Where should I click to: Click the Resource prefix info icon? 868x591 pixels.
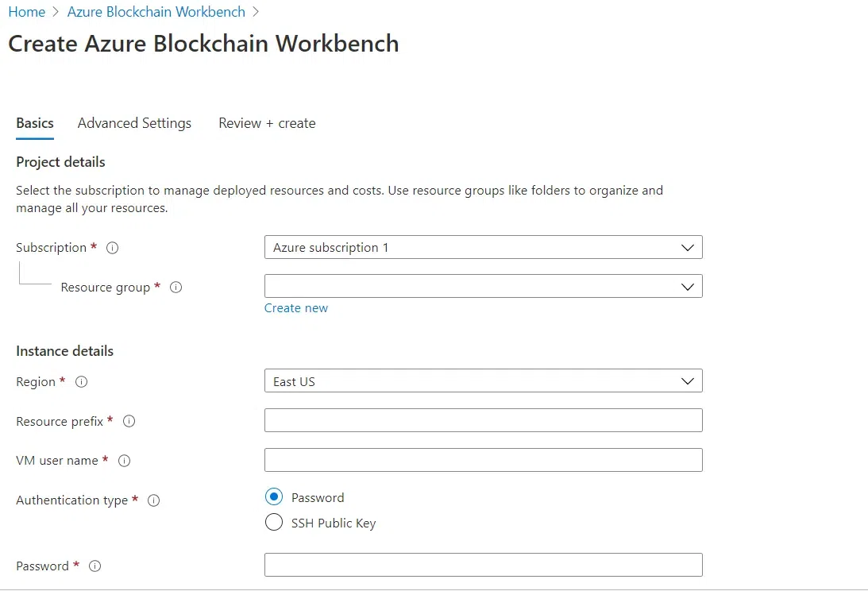coord(129,421)
